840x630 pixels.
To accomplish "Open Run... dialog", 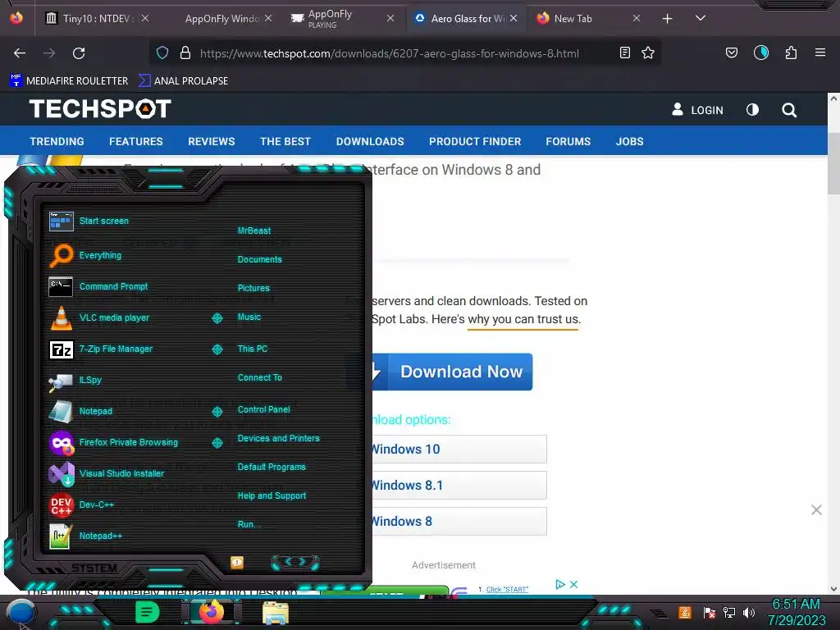I will [249, 524].
